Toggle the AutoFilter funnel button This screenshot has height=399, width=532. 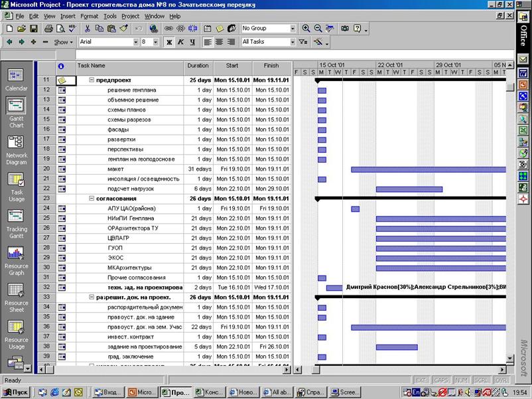(302, 42)
